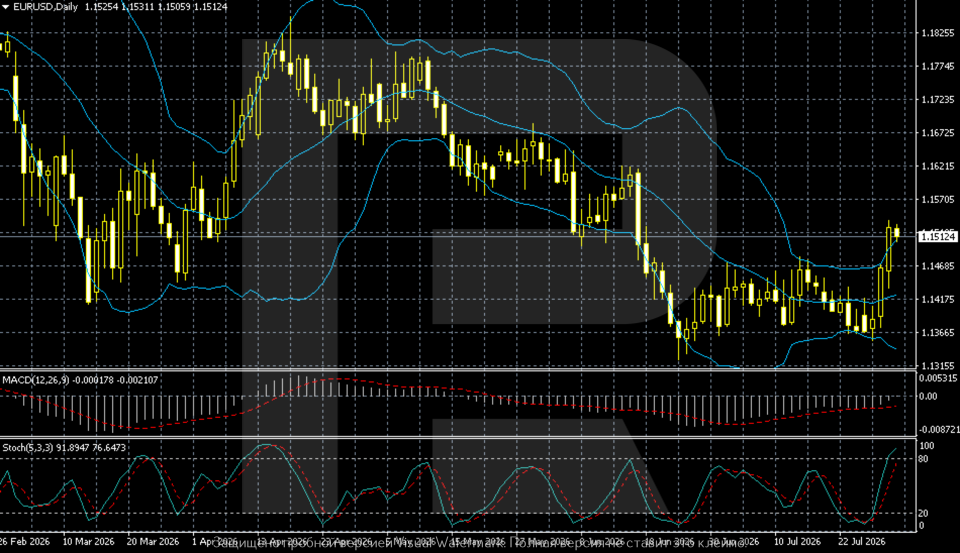
Task: Click the Stochastic 20 level label
Action: click(923, 513)
